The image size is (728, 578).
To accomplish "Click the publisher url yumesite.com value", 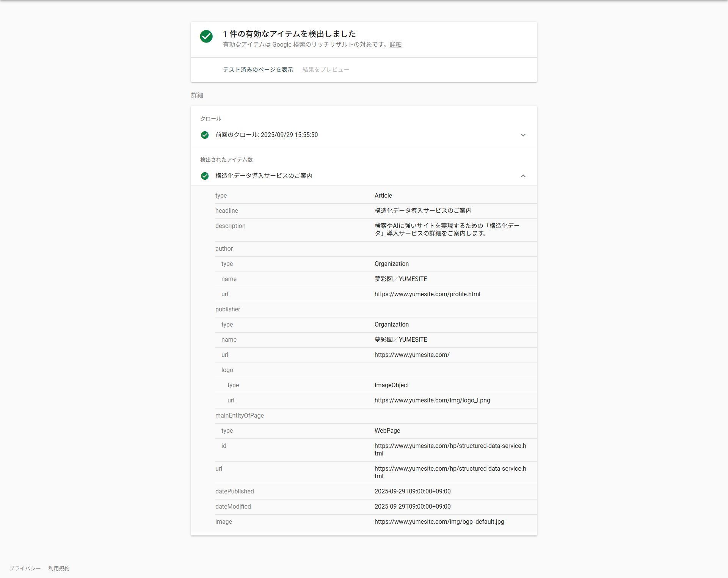I will pyautogui.click(x=412, y=355).
